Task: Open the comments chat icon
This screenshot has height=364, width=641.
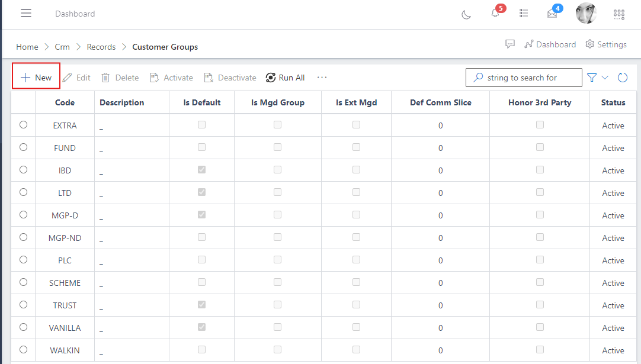Action: coord(509,44)
